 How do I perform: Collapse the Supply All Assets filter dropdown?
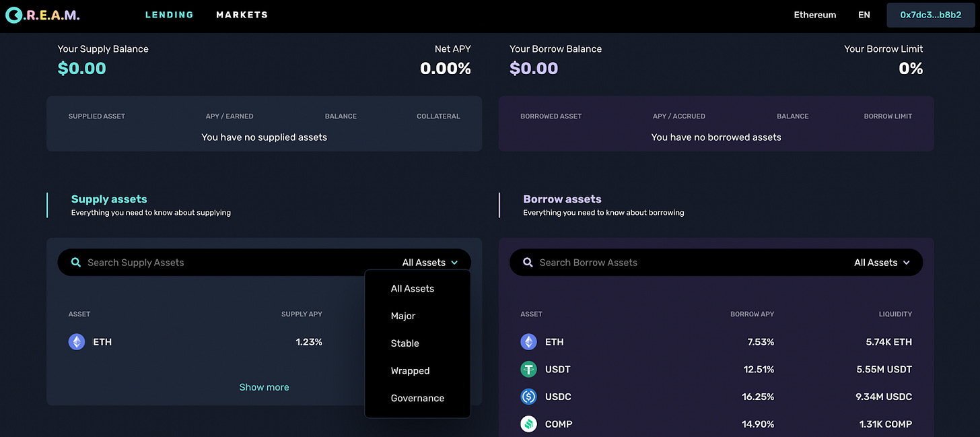[x=430, y=263]
